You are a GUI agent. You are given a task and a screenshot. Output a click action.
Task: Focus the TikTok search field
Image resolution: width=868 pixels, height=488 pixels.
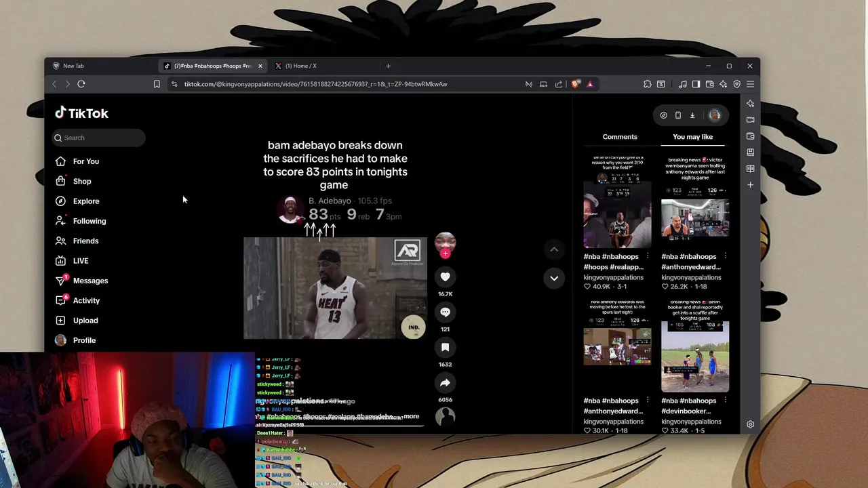point(99,138)
